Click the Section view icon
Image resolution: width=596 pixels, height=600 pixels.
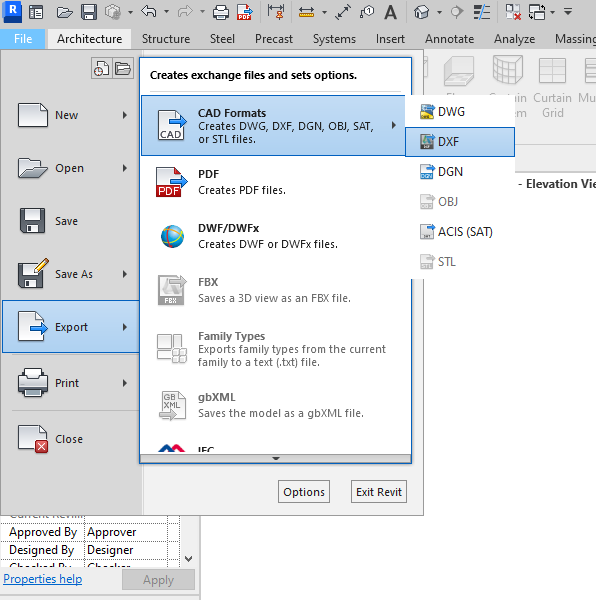(x=456, y=12)
